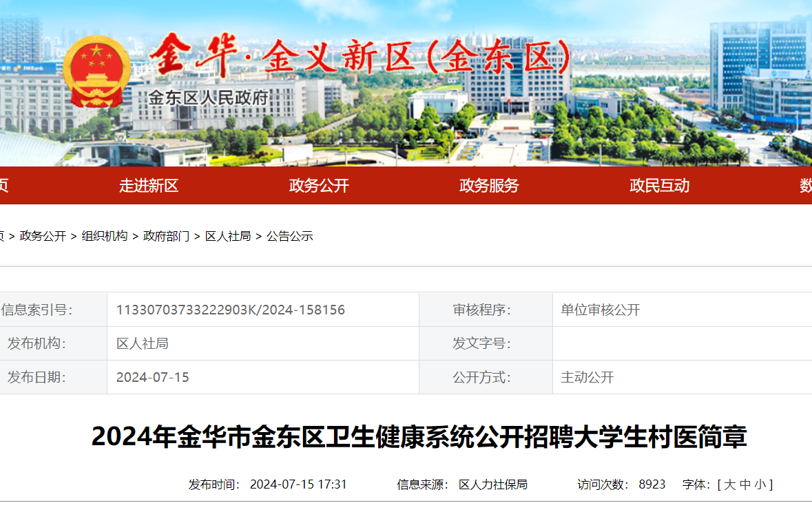Image resolution: width=812 pixels, height=514 pixels.
Task: Click the 信息索引号 label cell
Action: point(53,310)
